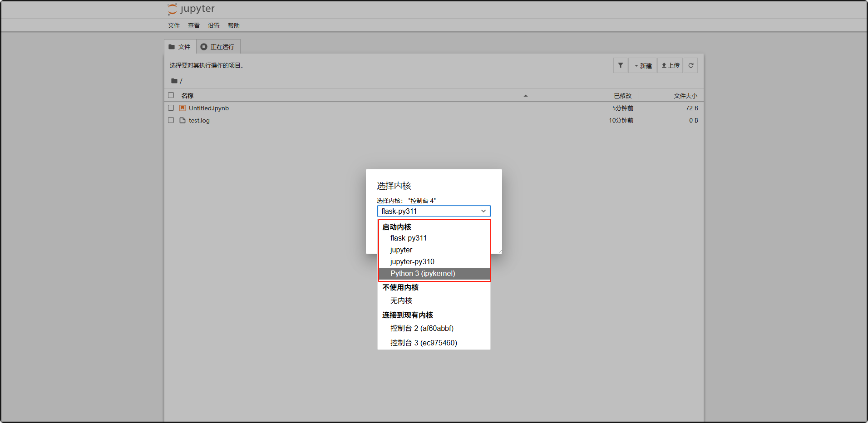Open Untitled.ipynb file name
868x423 pixels.
click(209, 108)
